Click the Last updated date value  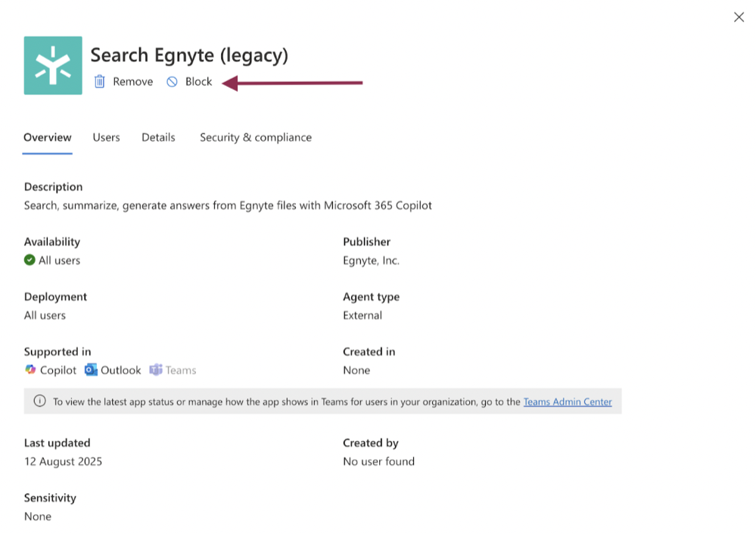pyautogui.click(x=63, y=461)
